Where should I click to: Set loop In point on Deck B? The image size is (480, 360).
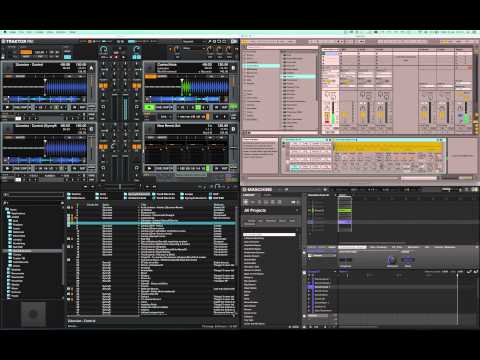pos(216,107)
